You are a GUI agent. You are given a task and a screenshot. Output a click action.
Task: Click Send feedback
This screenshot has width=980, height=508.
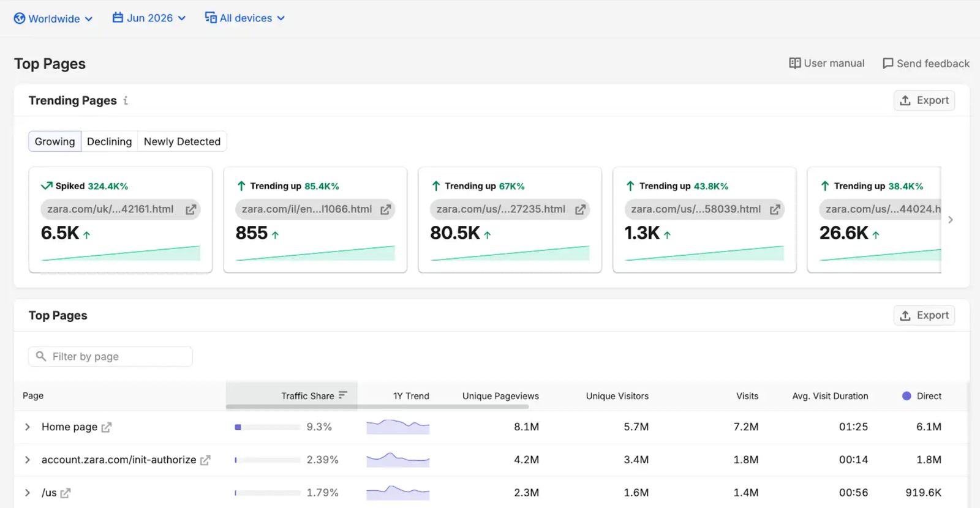click(x=925, y=63)
